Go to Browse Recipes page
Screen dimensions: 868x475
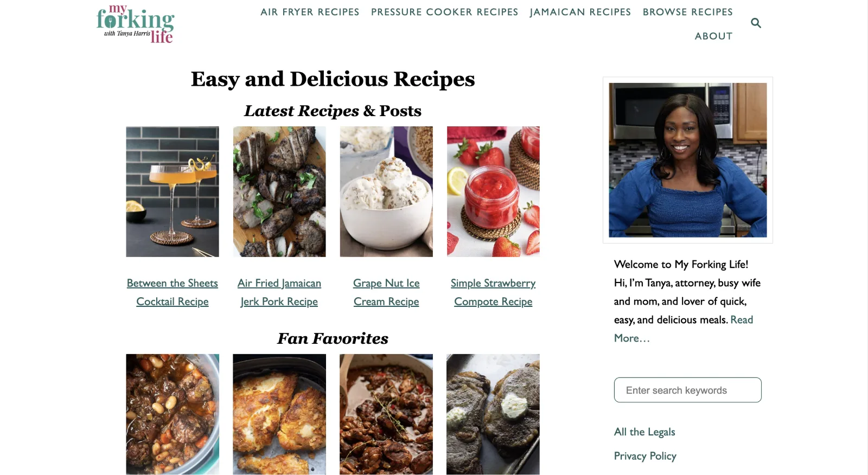(x=687, y=12)
